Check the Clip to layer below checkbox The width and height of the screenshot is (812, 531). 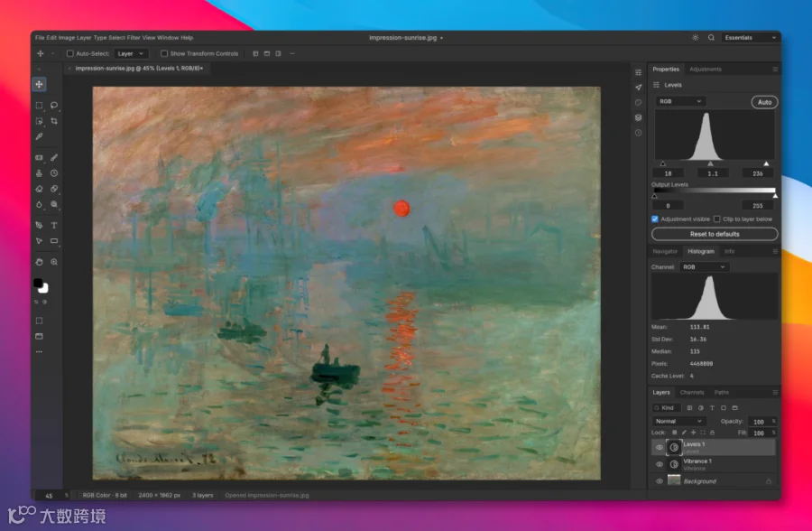(717, 219)
